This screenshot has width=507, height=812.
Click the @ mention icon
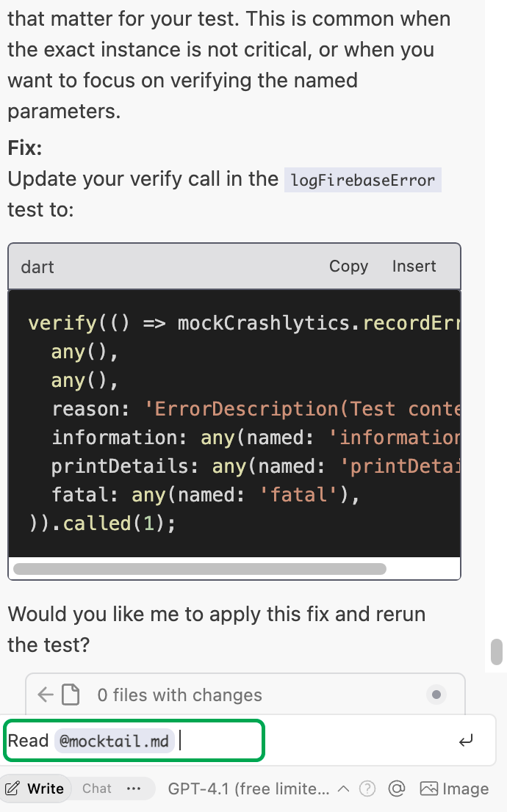397,789
